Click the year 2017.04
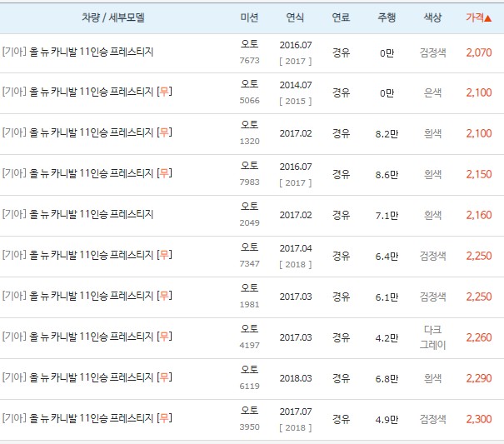504x444 pixels. (x=296, y=248)
